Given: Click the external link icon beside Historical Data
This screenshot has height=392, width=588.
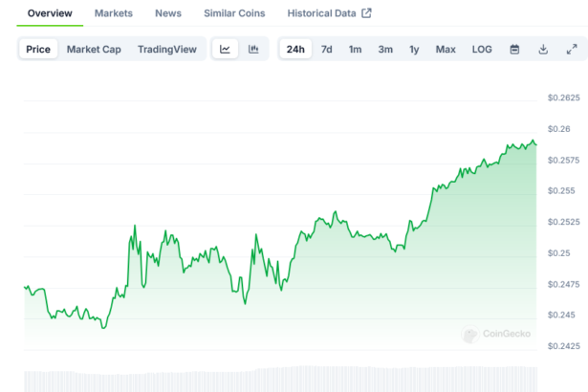Looking at the screenshot, I should coord(366,13).
